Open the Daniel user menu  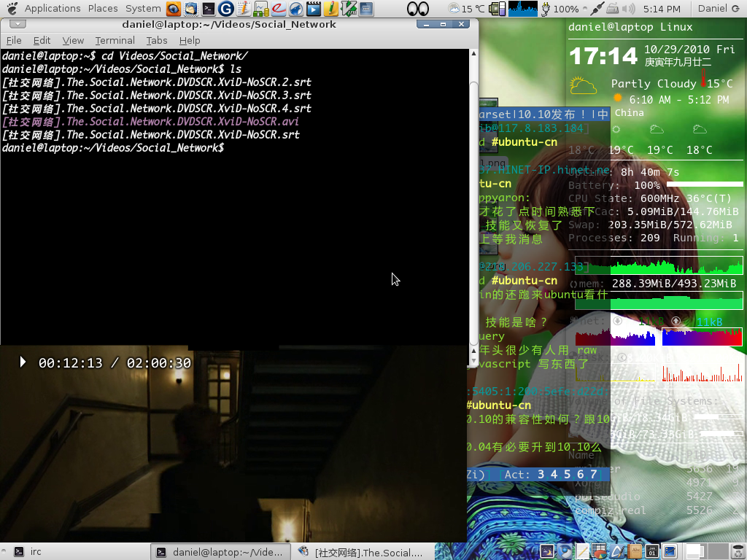pos(712,9)
